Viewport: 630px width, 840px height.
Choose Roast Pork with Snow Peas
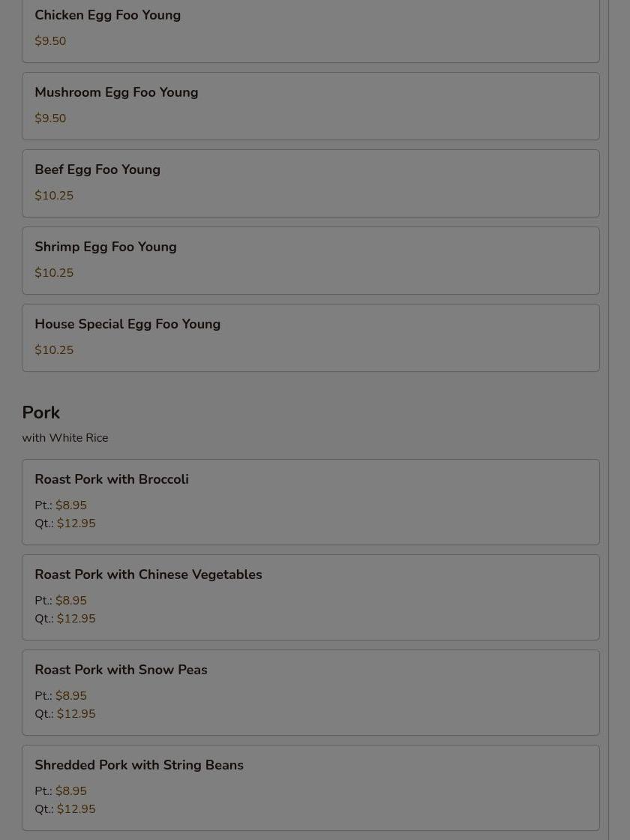tap(310, 693)
